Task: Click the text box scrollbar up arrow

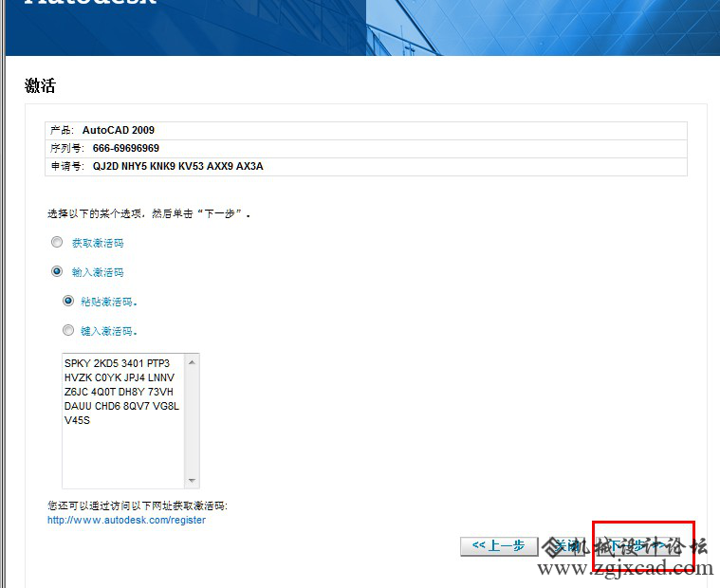Action: 192,362
